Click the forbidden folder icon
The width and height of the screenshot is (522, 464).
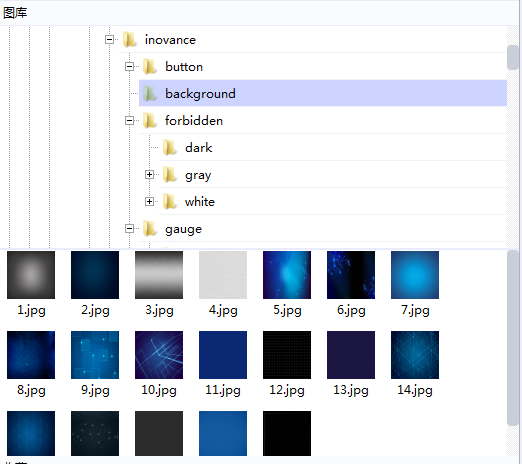[150, 120]
